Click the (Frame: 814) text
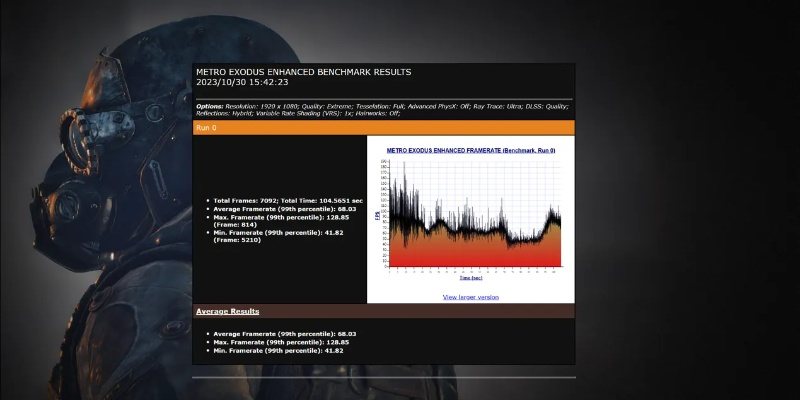800x400 pixels. [234, 225]
